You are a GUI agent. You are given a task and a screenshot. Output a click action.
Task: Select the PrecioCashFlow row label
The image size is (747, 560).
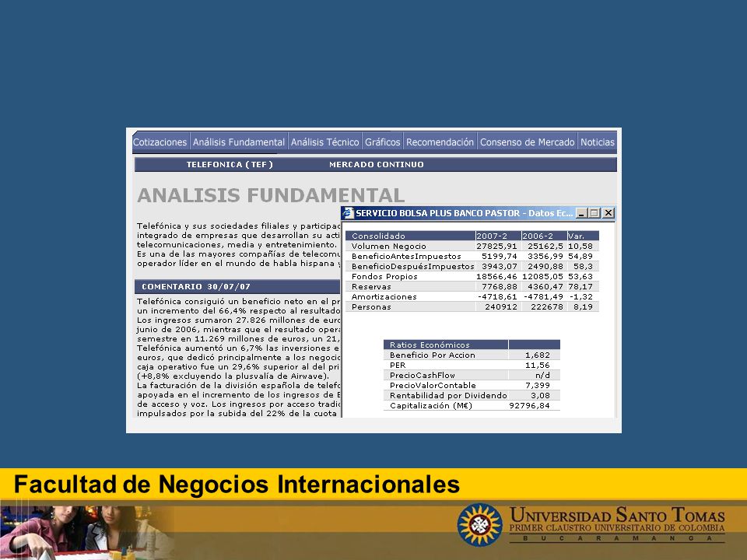(422, 375)
